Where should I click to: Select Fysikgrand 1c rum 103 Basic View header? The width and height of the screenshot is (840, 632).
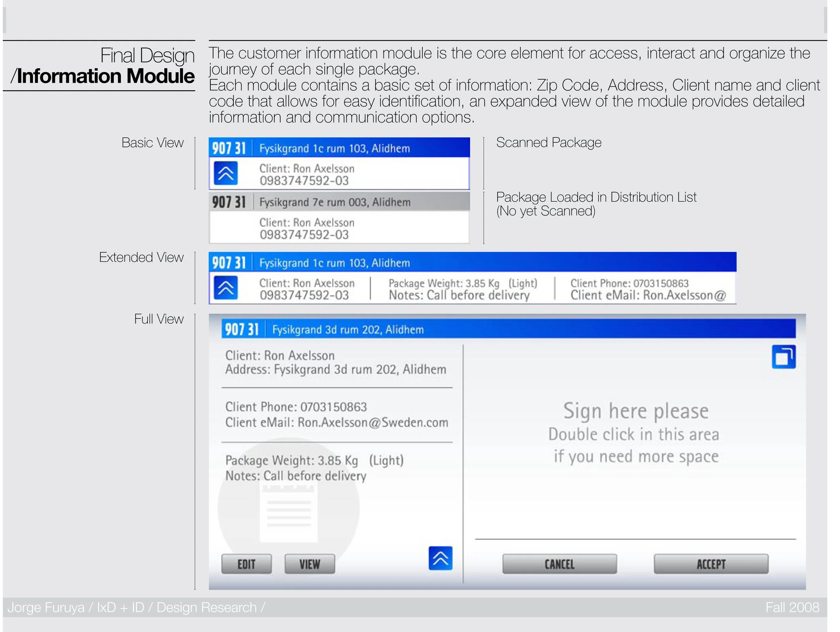pyautogui.click(x=335, y=148)
